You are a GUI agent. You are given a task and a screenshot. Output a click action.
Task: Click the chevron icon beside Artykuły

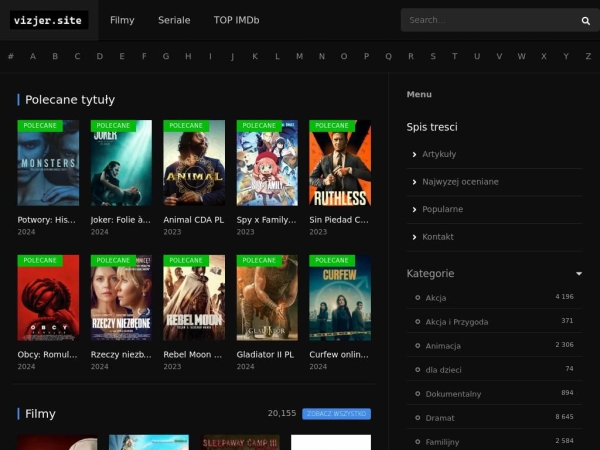(414, 154)
